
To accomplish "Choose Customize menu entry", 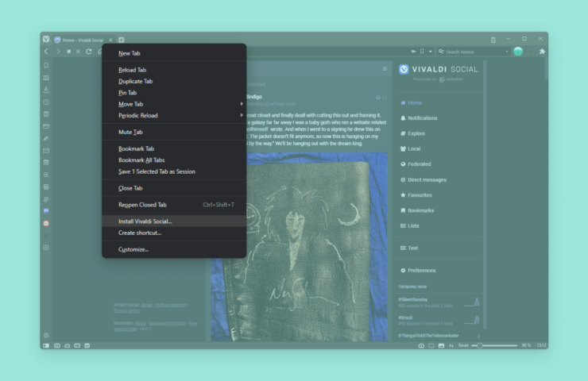I will tap(174, 249).
